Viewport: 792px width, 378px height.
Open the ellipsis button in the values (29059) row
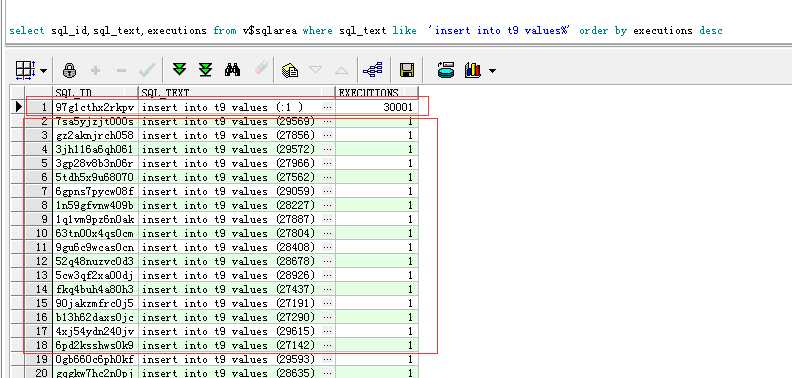point(328,192)
